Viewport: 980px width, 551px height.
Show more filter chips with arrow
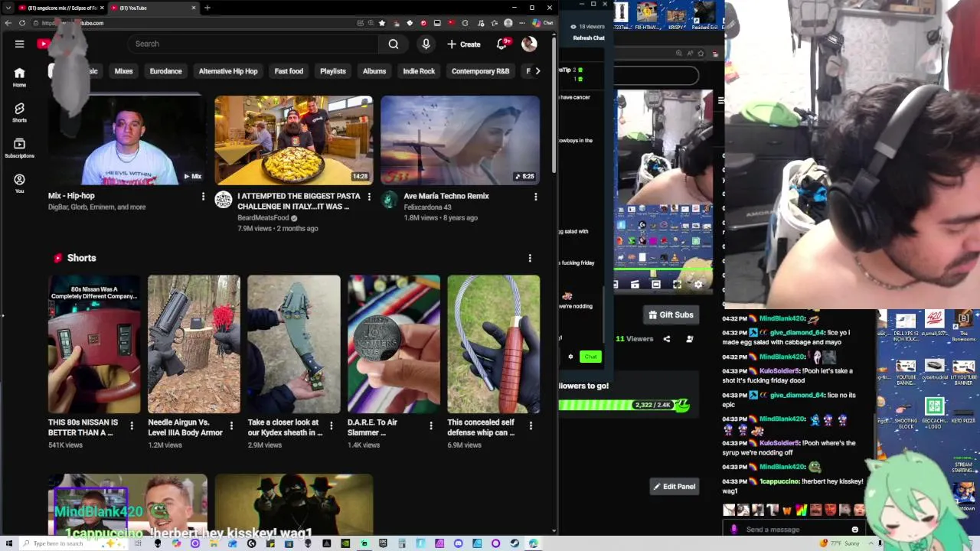pyautogui.click(x=537, y=71)
